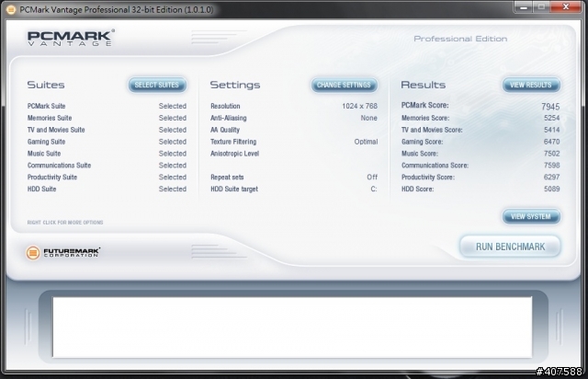This screenshot has height=379, width=588.
Task: Minimize the PCMark Vantage window
Action: tap(524, 6)
